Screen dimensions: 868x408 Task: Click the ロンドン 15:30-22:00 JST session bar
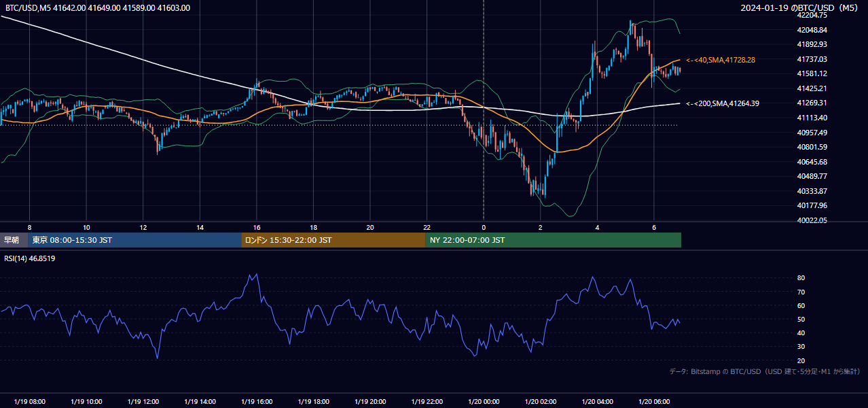(333, 240)
